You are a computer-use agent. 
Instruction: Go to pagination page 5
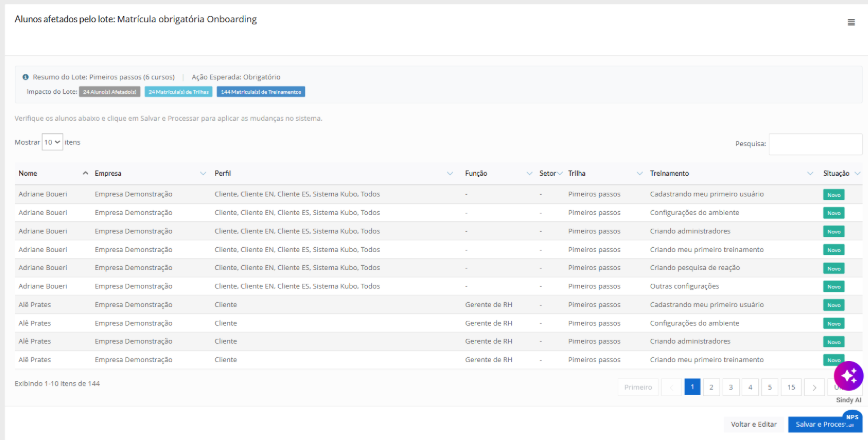click(x=769, y=387)
